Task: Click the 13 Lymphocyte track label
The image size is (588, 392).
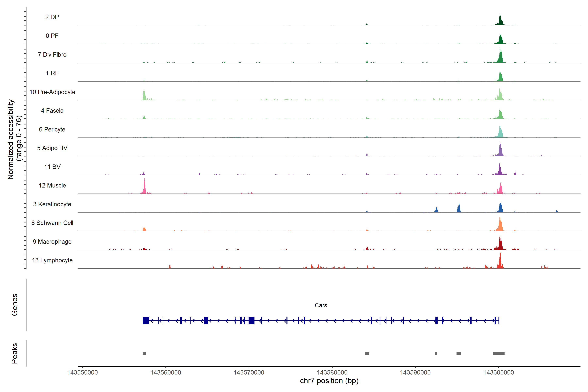Action: (52, 260)
